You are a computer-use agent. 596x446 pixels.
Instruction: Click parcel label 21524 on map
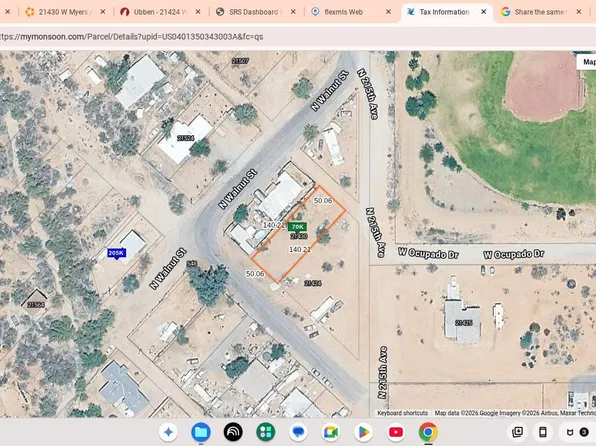click(185, 138)
